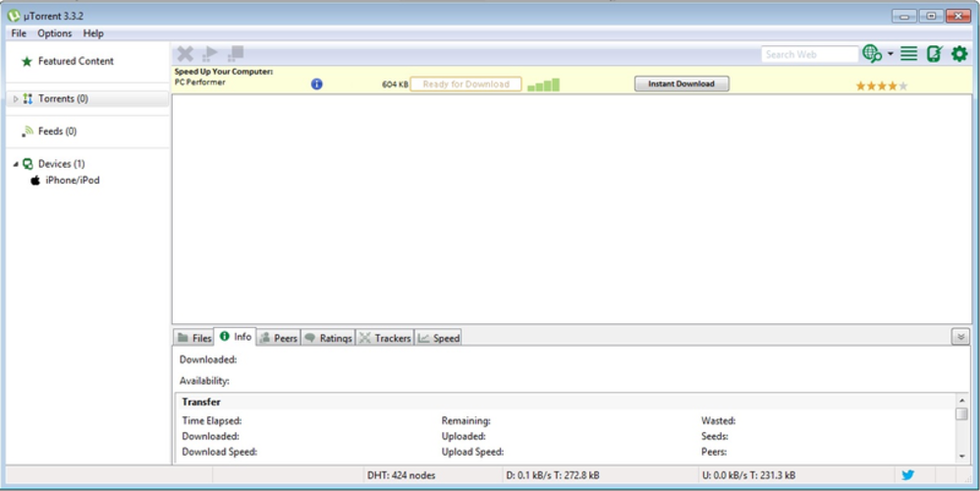The width and height of the screenshot is (980, 491).
Task: Select Featured Content in sidebar
Action: tap(76, 61)
